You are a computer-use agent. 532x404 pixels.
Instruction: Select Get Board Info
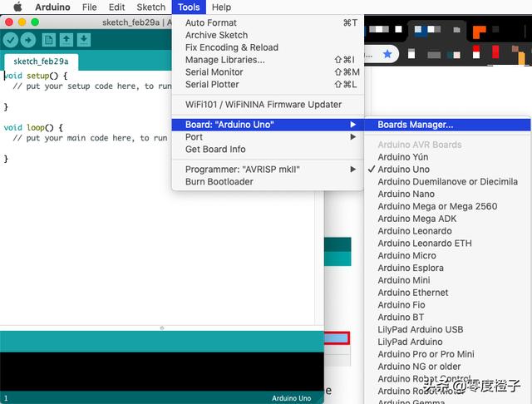[x=268, y=149]
